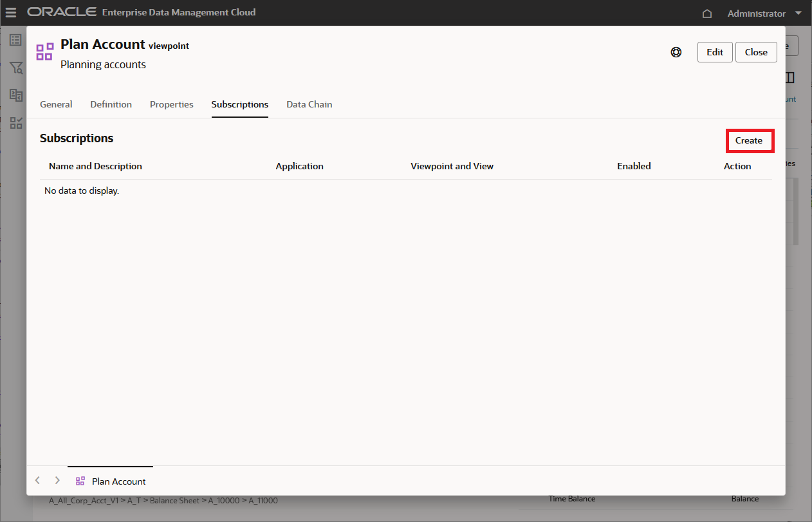Open the help lifebuoy icon

676,52
